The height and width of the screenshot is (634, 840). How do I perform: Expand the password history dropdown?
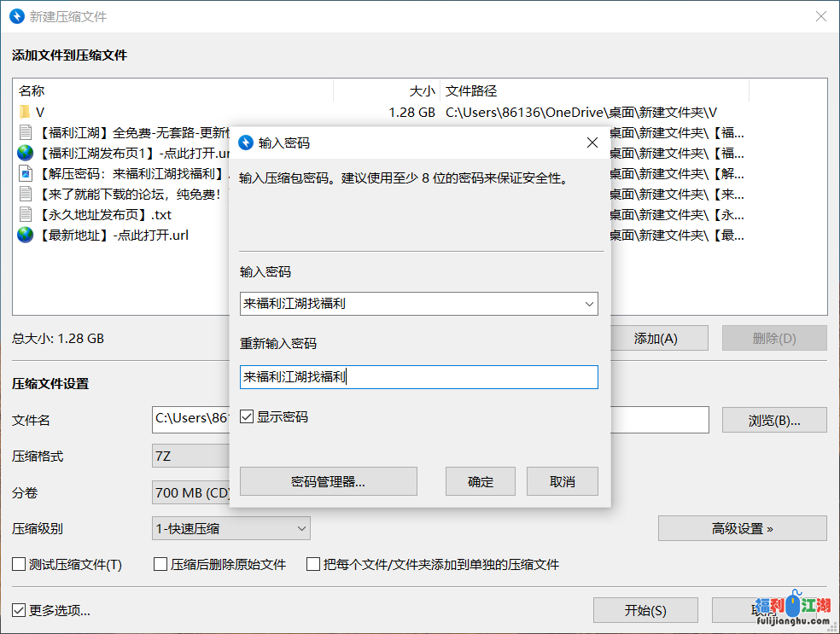590,304
